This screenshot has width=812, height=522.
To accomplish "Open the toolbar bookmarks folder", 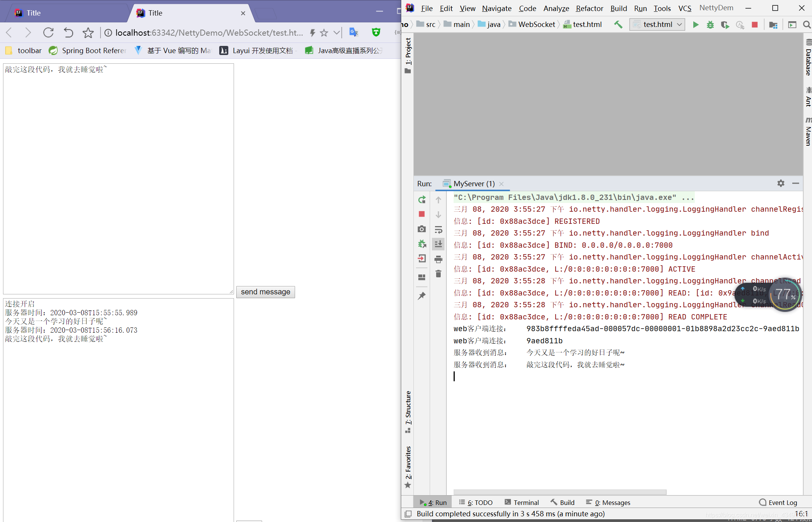I will click(23, 50).
